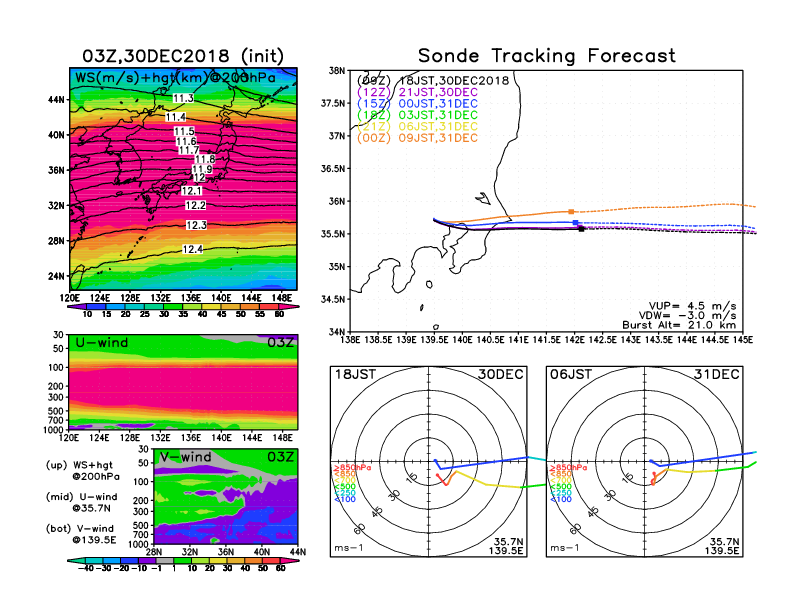Click 'ms-1' unit label in 06JST hodograph
This screenshot has height=612, width=792.
click(x=565, y=548)
